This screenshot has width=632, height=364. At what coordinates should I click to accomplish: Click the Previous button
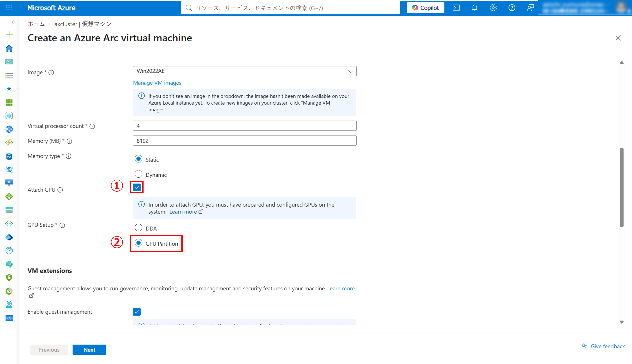(49, 349)
